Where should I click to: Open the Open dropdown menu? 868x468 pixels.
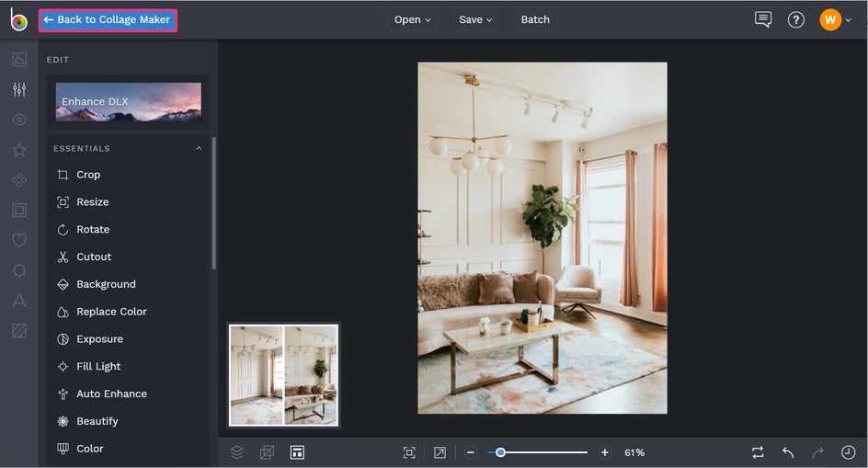[x=413, y=19]
